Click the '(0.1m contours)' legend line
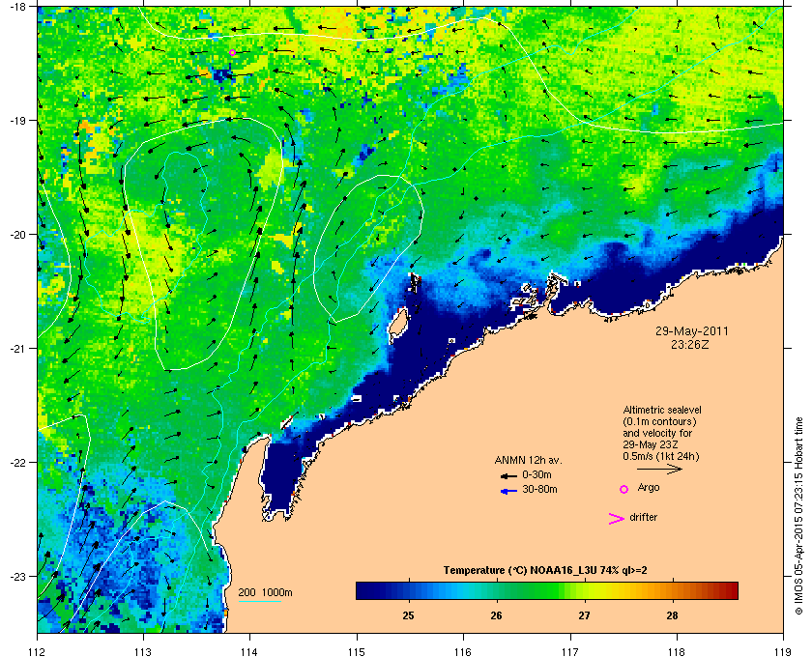This screenshot has width=812, height=657. (x=659, y=421)
